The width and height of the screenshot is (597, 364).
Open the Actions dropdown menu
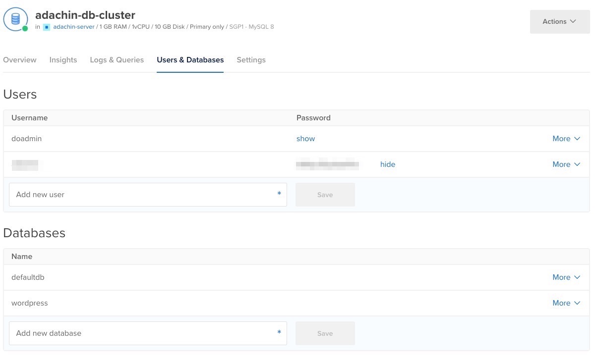tap(559, 21)
